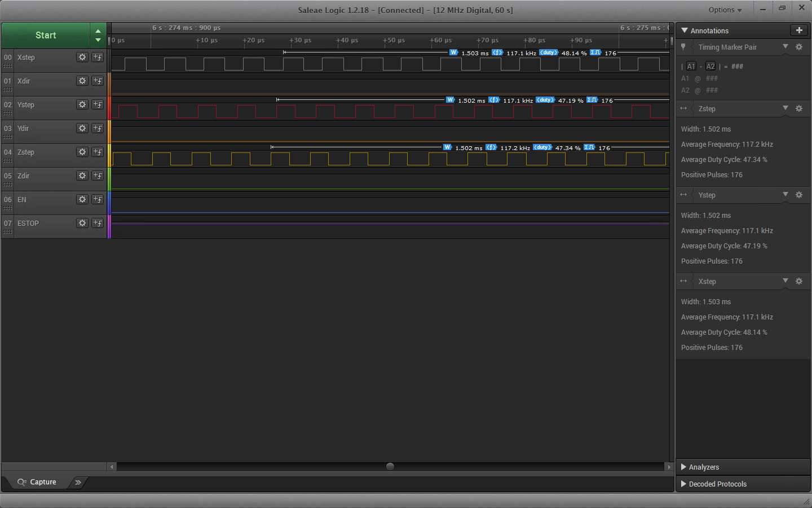Set trigger on ESTOP channel
This screenshot has width=812, height=508.
(98, 223)
